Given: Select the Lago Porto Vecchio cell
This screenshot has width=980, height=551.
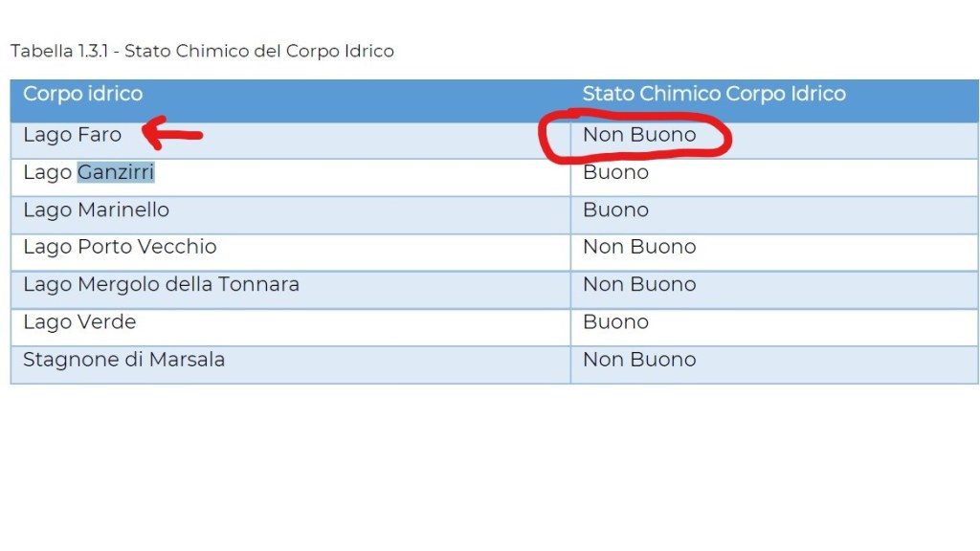Looking at the screenshot, I should (x=120, y=247).
